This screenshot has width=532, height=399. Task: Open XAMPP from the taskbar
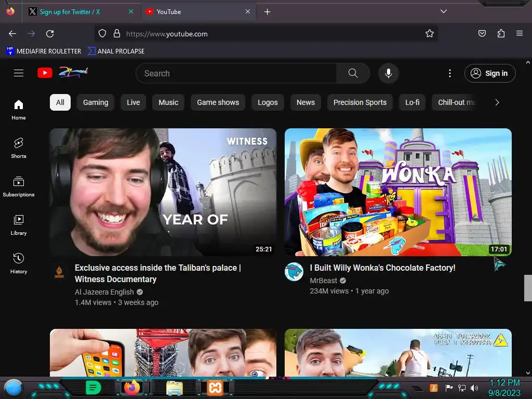tap(215, 388)
